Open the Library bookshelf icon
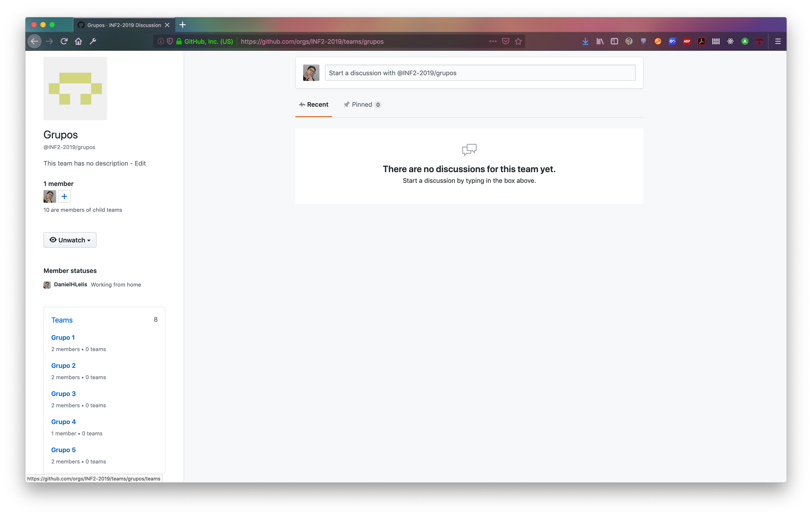This screenshot has height=516, width=812. tap(600, 41)
